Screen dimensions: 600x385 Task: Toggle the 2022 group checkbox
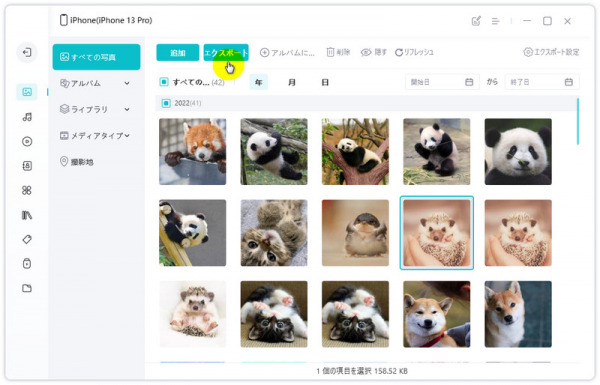point(166,103)
